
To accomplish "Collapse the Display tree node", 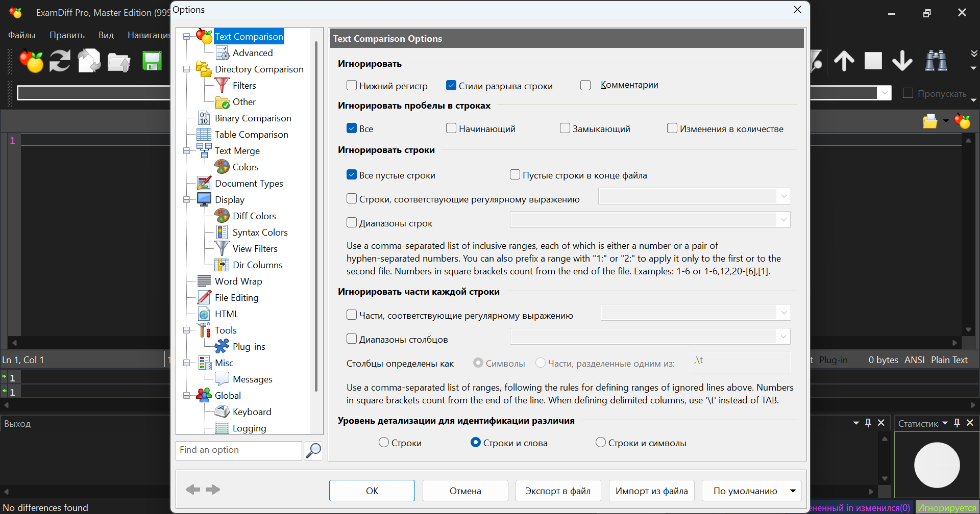I will pos(187,200).
